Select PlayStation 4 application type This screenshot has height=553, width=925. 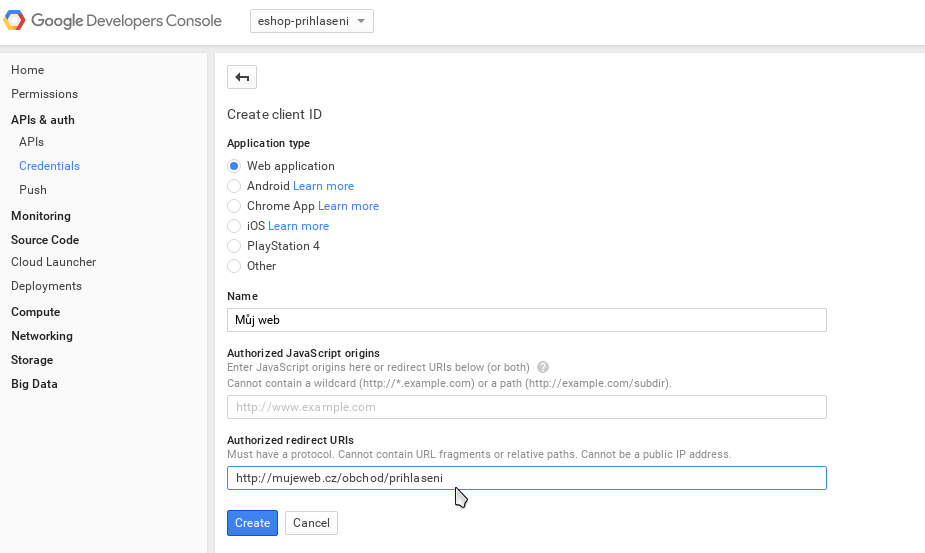[x=234, y=246]
